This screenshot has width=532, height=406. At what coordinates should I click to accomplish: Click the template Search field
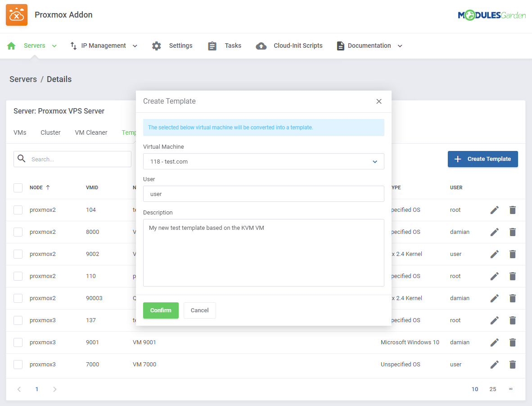point(72,159)
